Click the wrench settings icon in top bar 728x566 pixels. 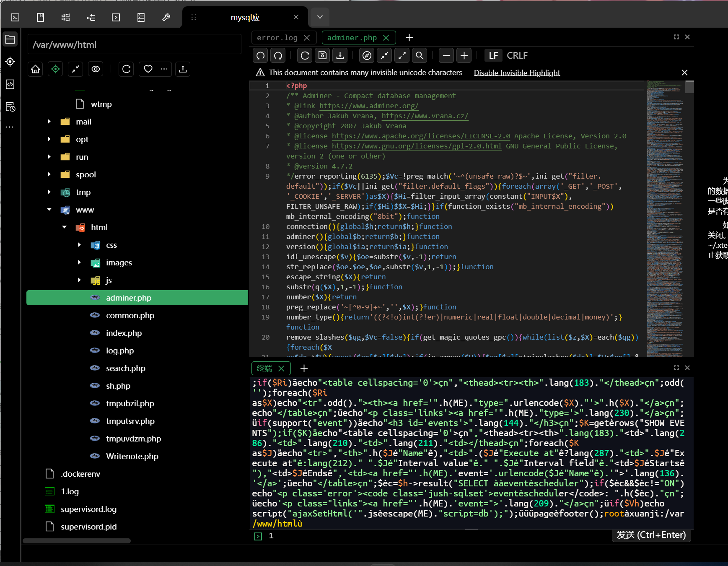point(166,17)
